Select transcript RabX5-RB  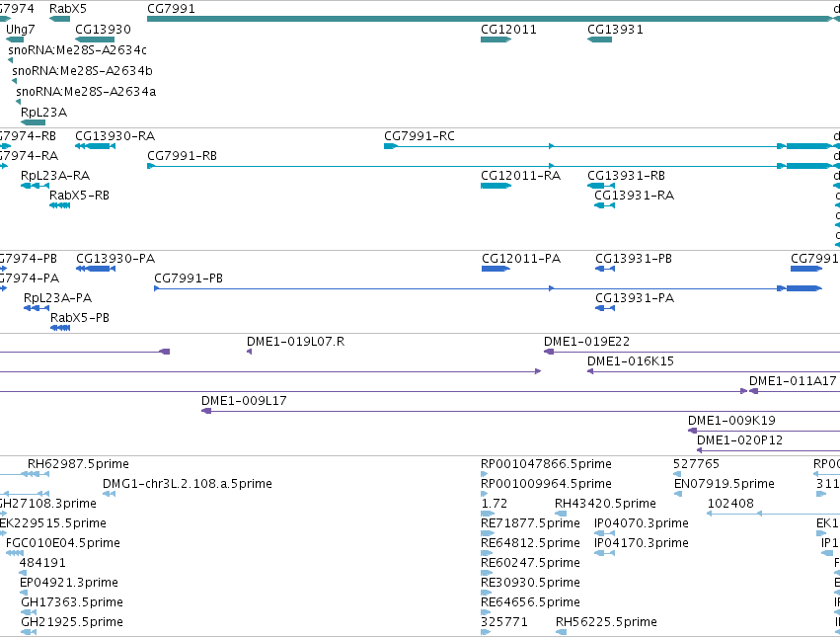(x=59, y=205)
